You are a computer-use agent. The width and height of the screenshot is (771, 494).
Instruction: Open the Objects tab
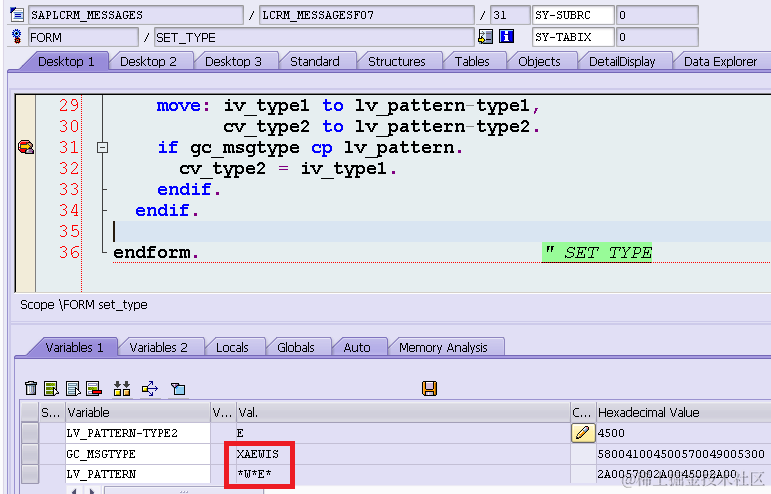[x=539, y=61]
